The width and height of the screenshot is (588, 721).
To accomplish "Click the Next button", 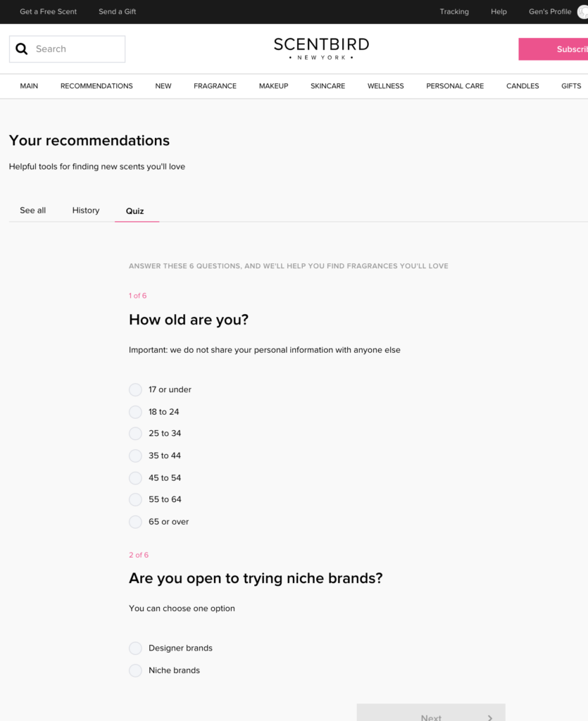I will click(431, 713).
